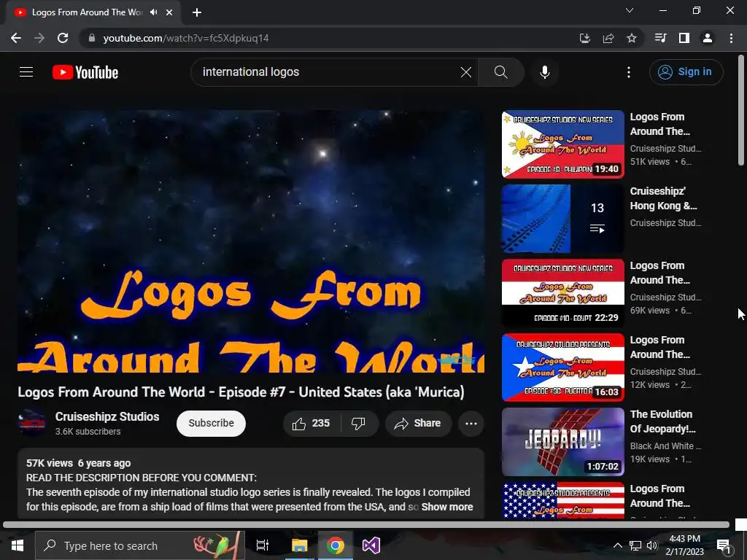747x560 pixels.
Task: Open Windows Start menu
Action: 18,545
